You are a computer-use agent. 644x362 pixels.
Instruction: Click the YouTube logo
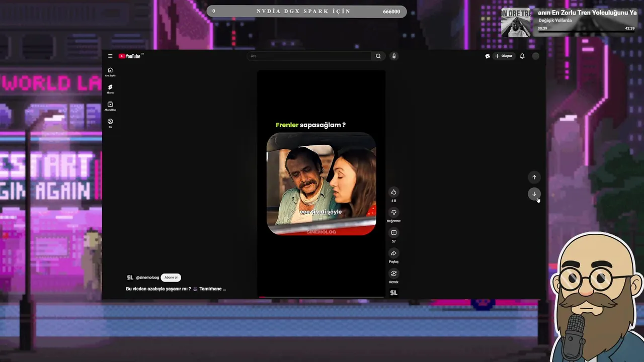pos(130,56)
